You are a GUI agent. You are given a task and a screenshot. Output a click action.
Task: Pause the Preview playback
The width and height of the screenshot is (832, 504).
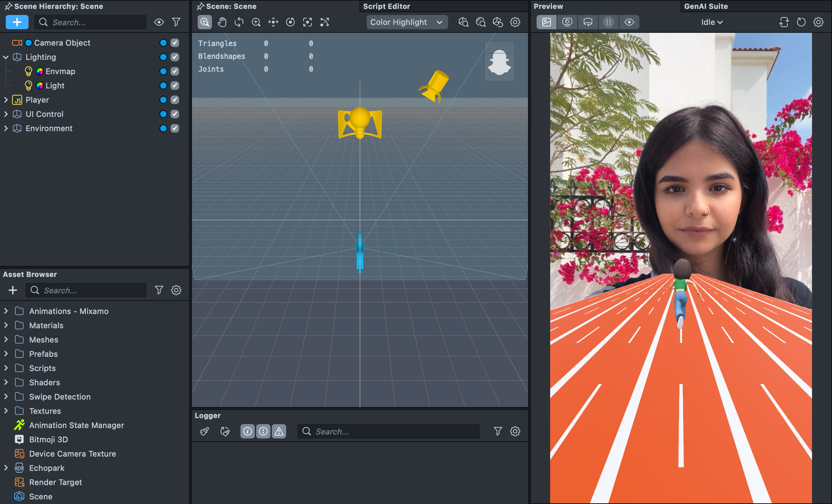coord(609,22)
